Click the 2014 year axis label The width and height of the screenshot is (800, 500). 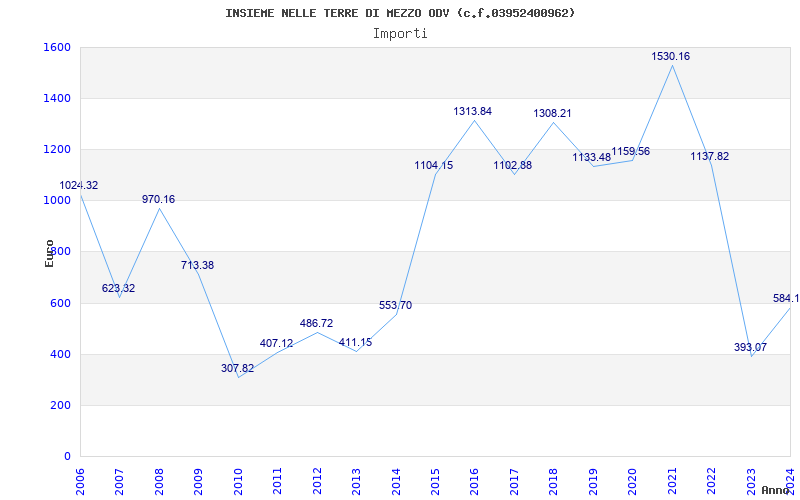395,481
